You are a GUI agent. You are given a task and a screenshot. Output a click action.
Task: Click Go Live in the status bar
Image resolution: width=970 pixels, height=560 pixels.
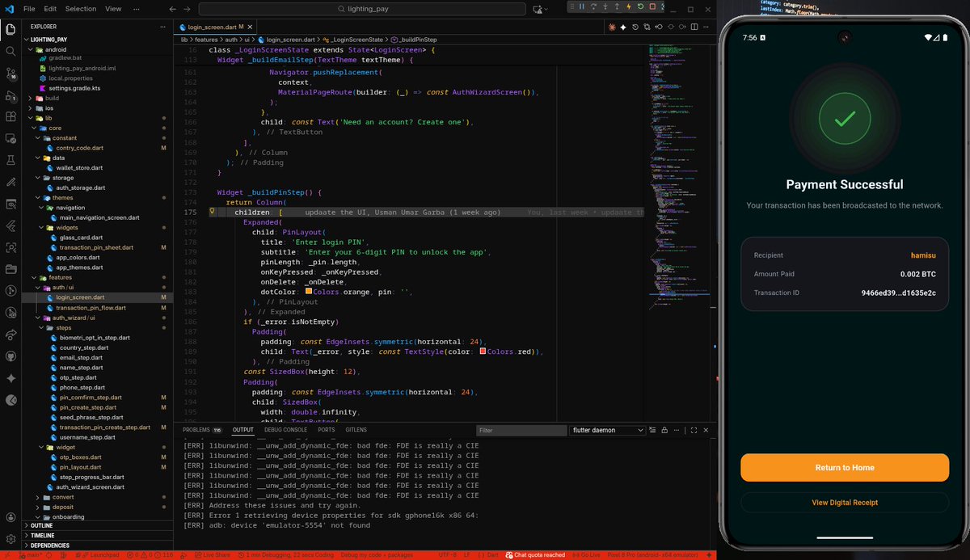pos(585,555)
